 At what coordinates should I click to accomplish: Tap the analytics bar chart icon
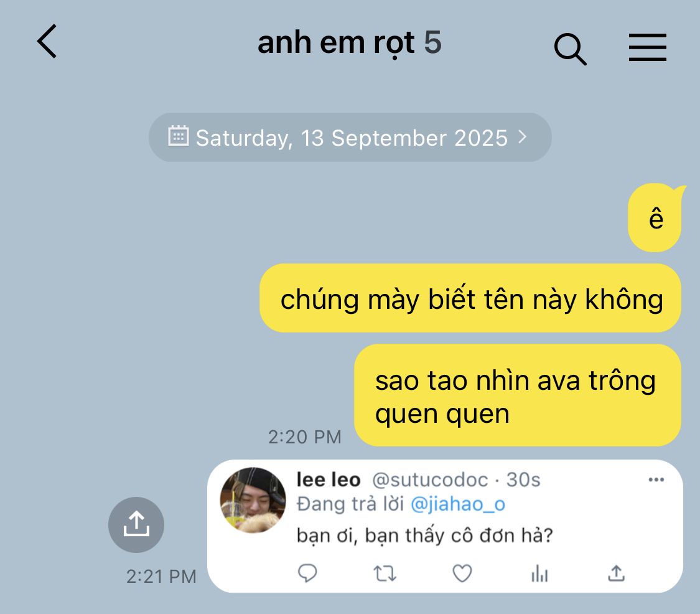point(539,574)
